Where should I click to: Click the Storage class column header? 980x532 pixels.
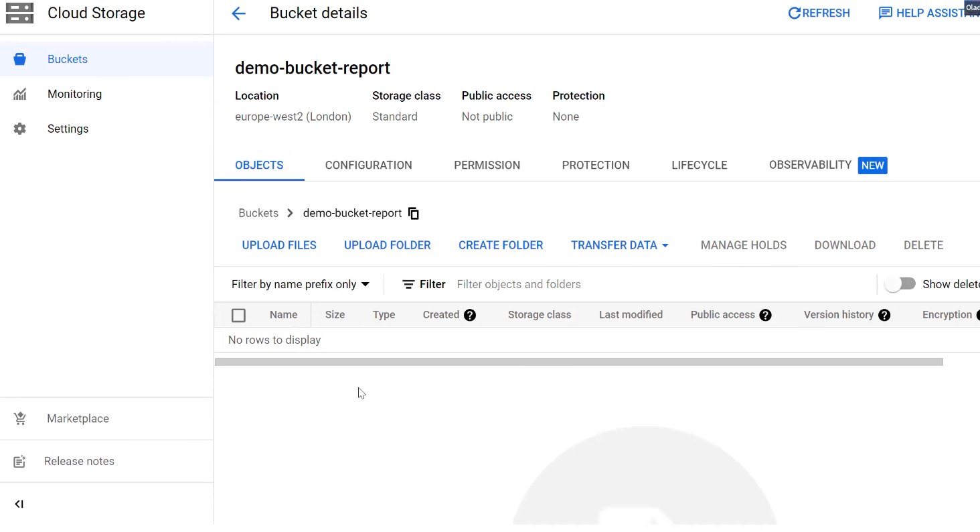click(x=540, y=315)
